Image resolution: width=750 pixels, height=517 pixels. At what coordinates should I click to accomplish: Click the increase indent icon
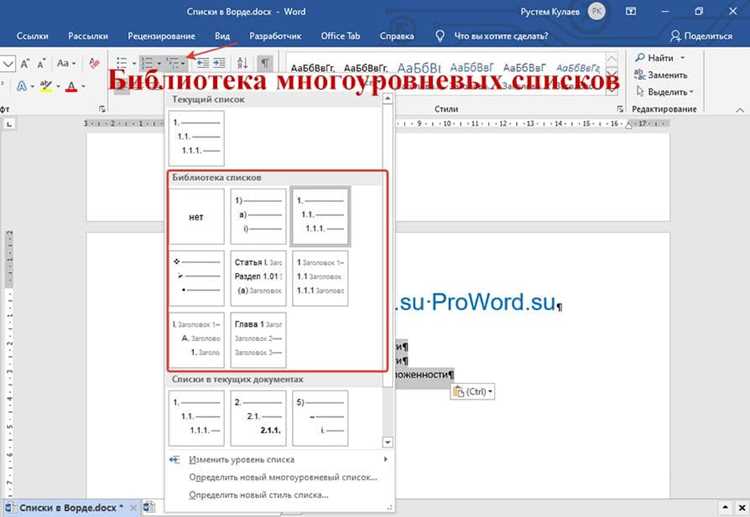coord(219,63)
